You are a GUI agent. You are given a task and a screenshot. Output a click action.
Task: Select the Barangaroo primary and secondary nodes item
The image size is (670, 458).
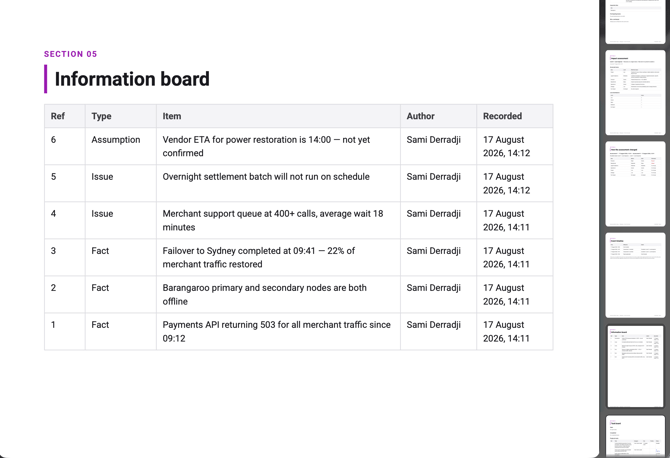(264, 294)
